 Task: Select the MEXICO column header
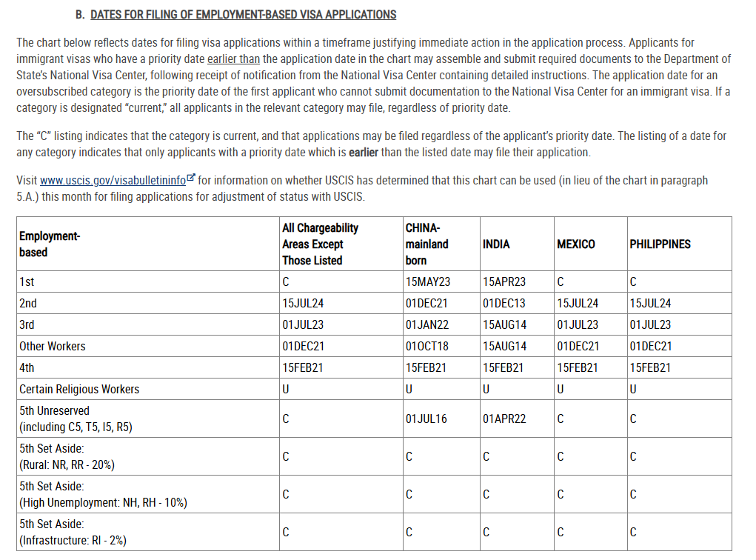coord(575,244)
